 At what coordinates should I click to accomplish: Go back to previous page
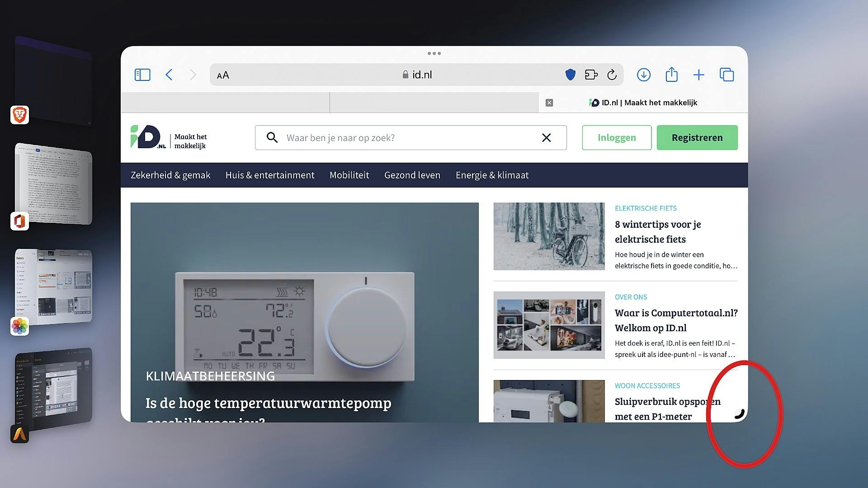click(169, 75)
